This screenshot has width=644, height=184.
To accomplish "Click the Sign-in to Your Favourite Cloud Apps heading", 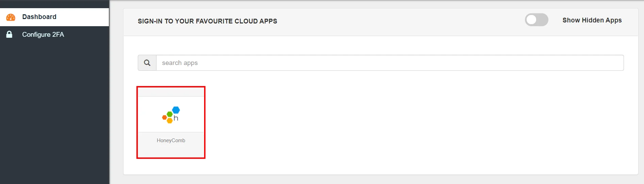I will (x=207, y=21).
